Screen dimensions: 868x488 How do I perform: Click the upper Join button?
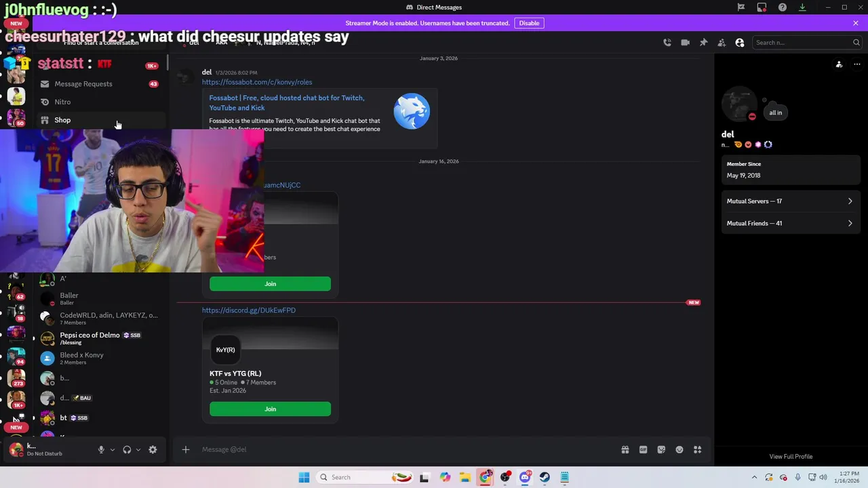(x=270, y=283)
